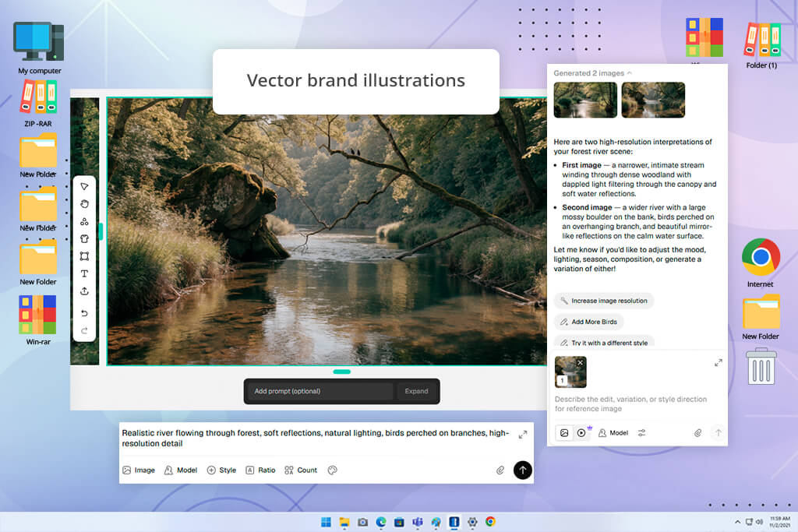798x532 pixels.
Task: Open the sliders settings icon in chat panel
Action: click(642, 433)
